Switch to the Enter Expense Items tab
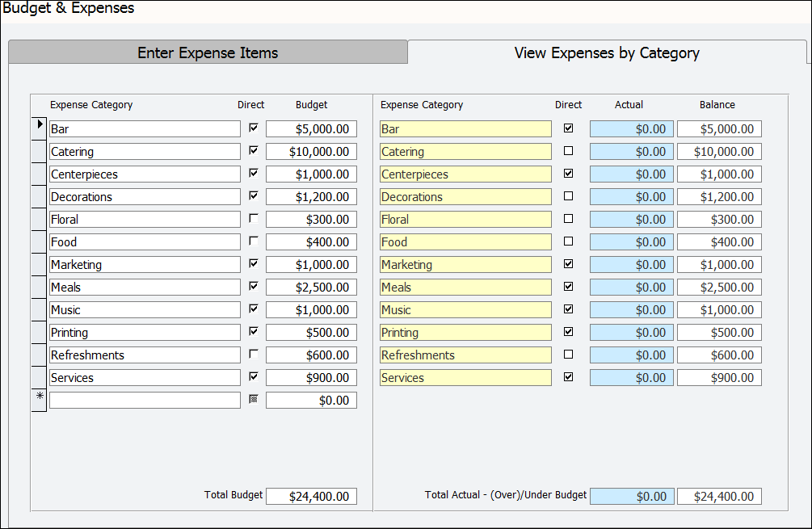The image size is (812, 529). tap(208, 52)
